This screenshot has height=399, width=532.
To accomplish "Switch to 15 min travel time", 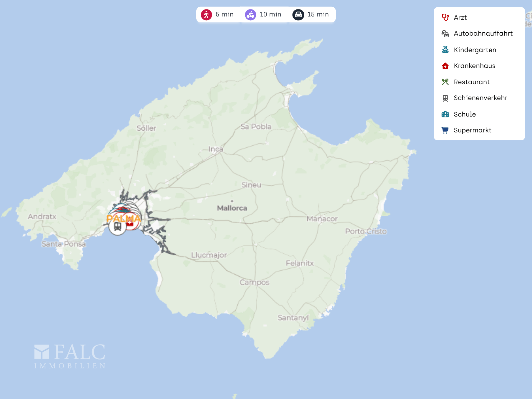I will [318, 14].
